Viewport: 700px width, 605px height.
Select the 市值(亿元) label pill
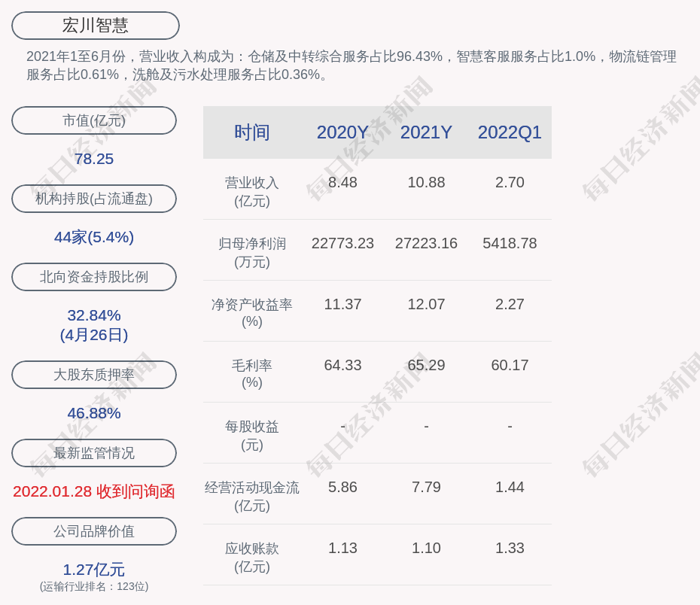94,120
